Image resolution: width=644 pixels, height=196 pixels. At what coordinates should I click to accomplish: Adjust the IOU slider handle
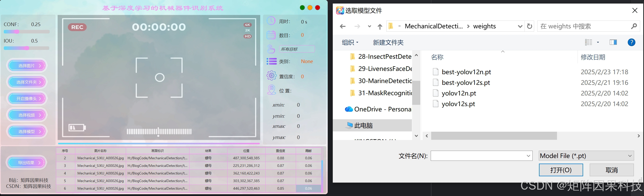point(27,48)
